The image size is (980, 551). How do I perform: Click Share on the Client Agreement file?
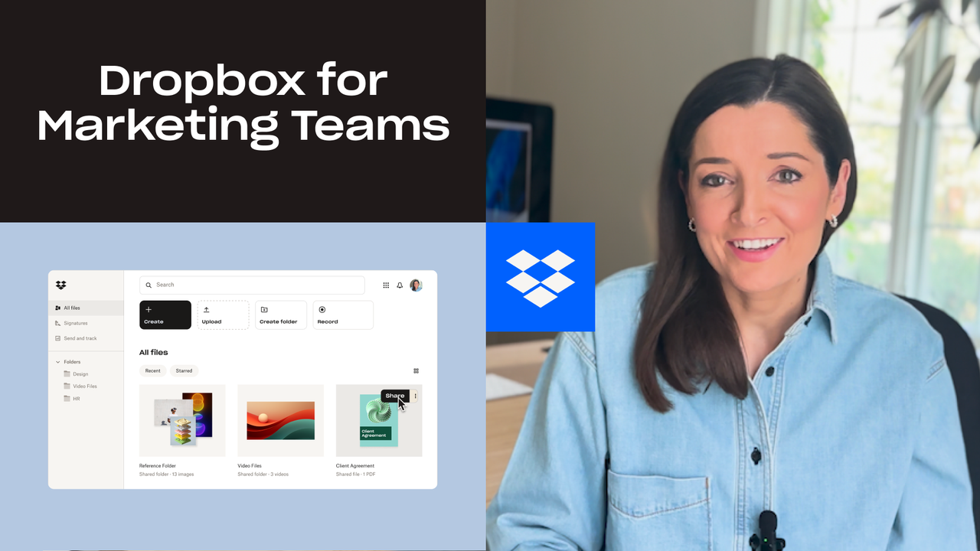(x=394, y=396)
